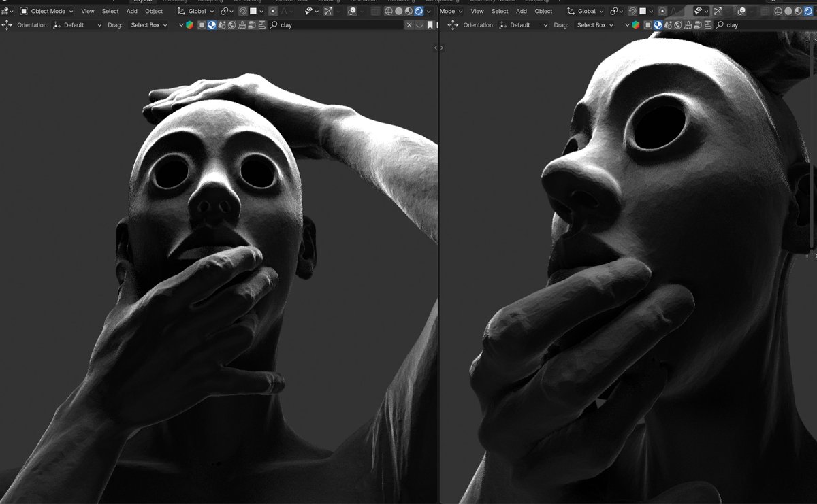The image size is (817, 504).
Task: Expand chevron before BlenderKit logo, right viewport
Action: [627, 25]
